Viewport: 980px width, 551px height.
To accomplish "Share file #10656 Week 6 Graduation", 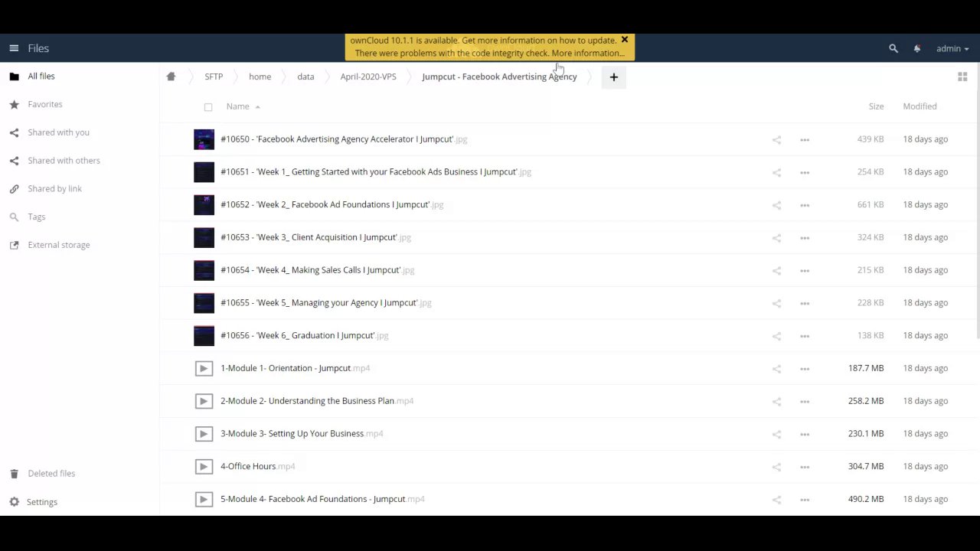I will point(776,336).
